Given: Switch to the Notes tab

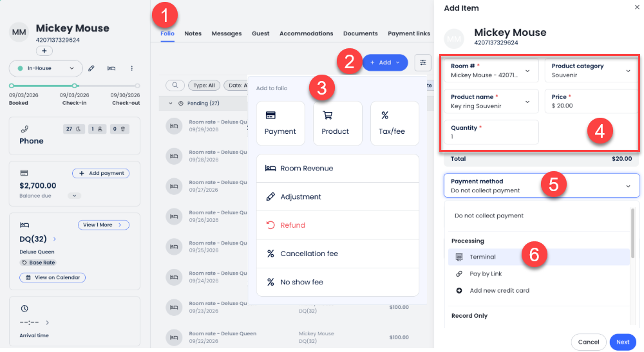Looking at the screenshot, I should point(193,33).
